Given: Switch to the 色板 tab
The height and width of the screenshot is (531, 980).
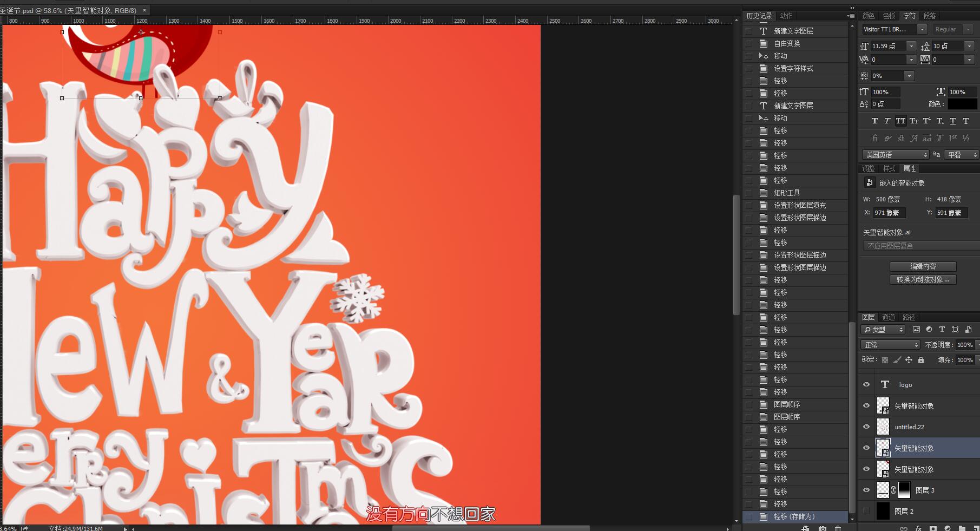Looking at the screenshot, I should click(x=889, y=16).
